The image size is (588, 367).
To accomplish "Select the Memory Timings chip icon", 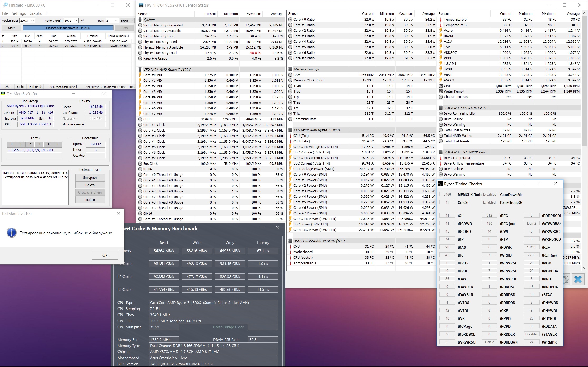I will [x=290, y=69].
